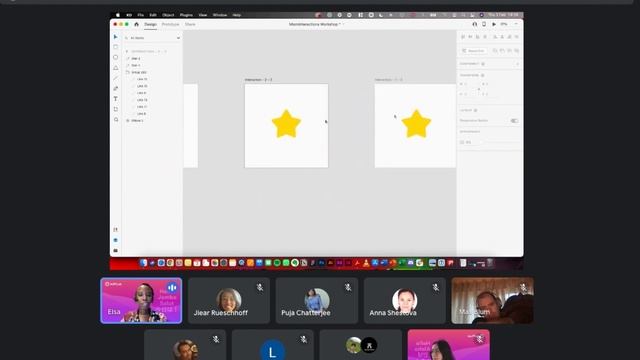Click the mobile device preview icon
640x360 pixels.
484,24
